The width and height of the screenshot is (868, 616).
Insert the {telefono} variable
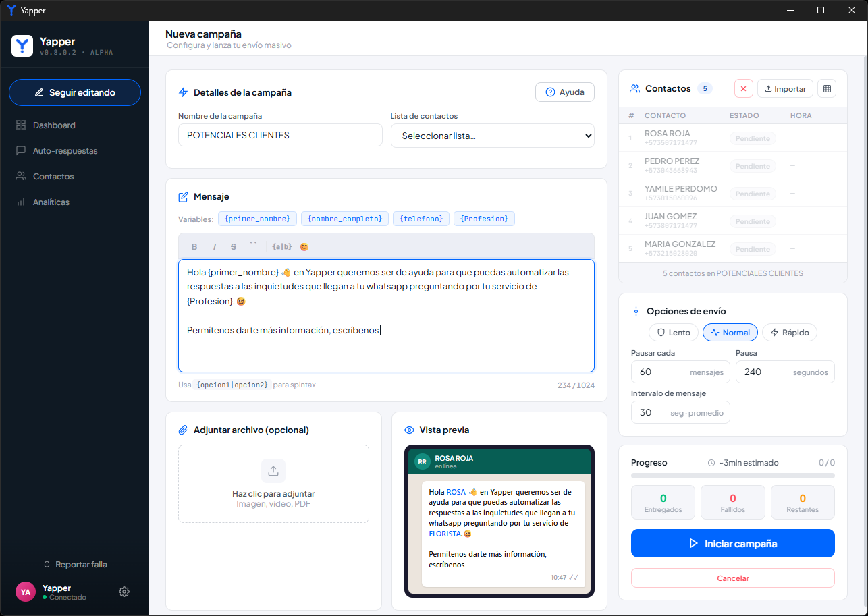coord(421,219)
